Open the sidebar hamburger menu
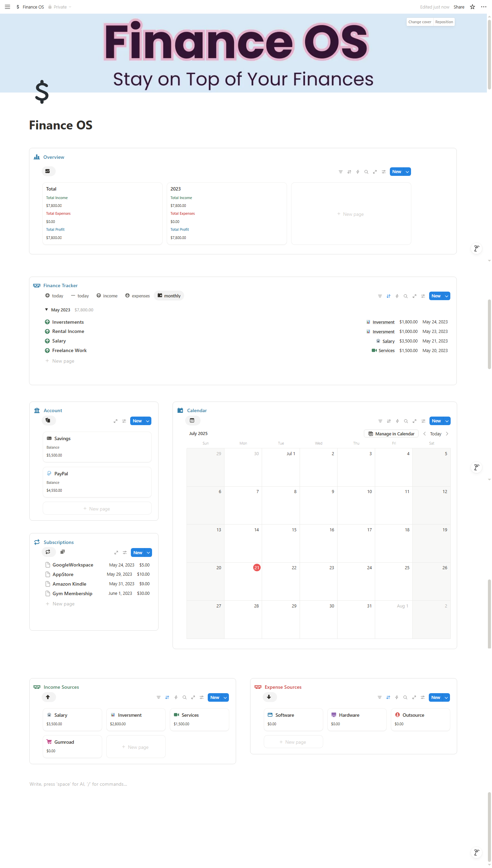Screen dimensions: 492x868 point(8,7)
